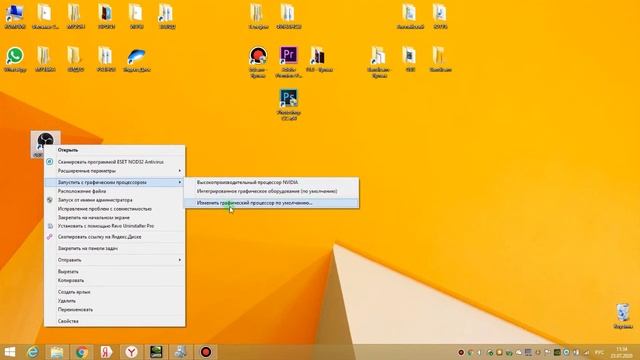Image resolution: width=640 pixels, height=360 pixels.
Task: Launch Google Chrome from the taskbar
Action: tap(82, 352)
